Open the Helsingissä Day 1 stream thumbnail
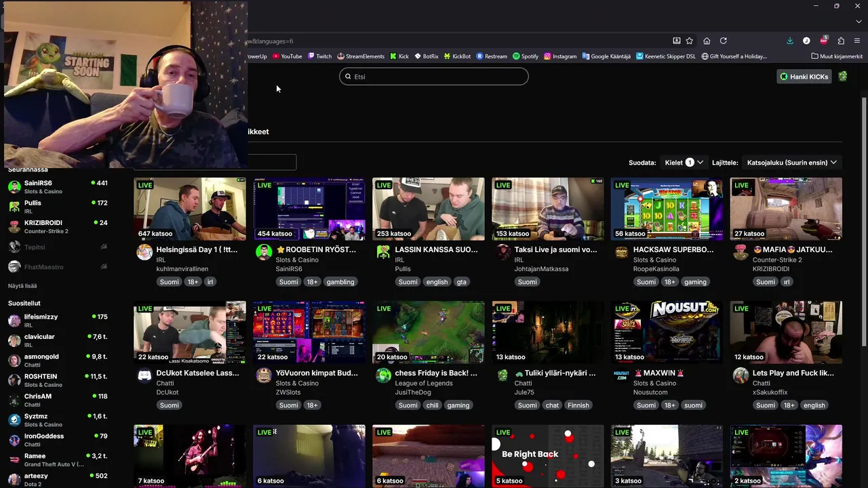868x488 pixels. pos(190,209)
